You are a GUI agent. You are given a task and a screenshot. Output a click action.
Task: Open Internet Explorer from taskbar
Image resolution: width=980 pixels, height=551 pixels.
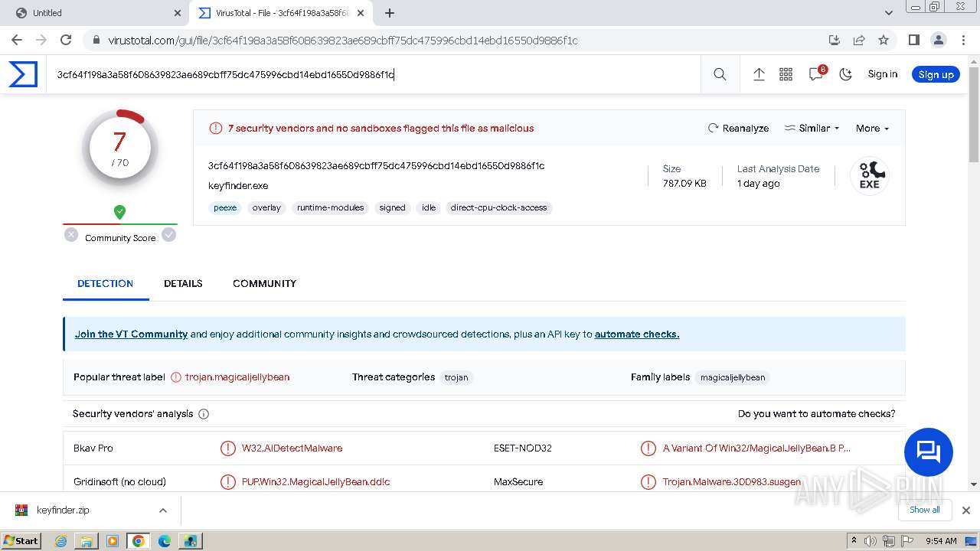pyautogui.click(x=61, y=541)
